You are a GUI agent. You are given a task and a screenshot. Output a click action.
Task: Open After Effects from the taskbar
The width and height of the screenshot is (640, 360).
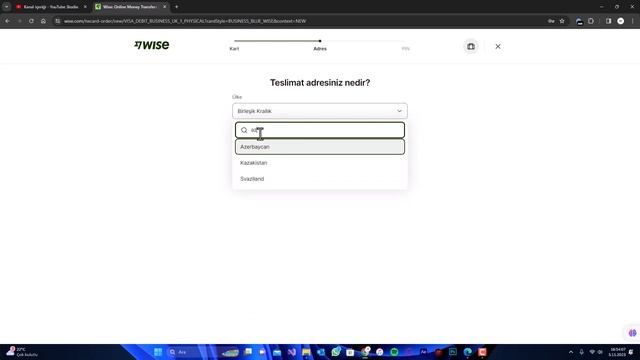[423, 352]
